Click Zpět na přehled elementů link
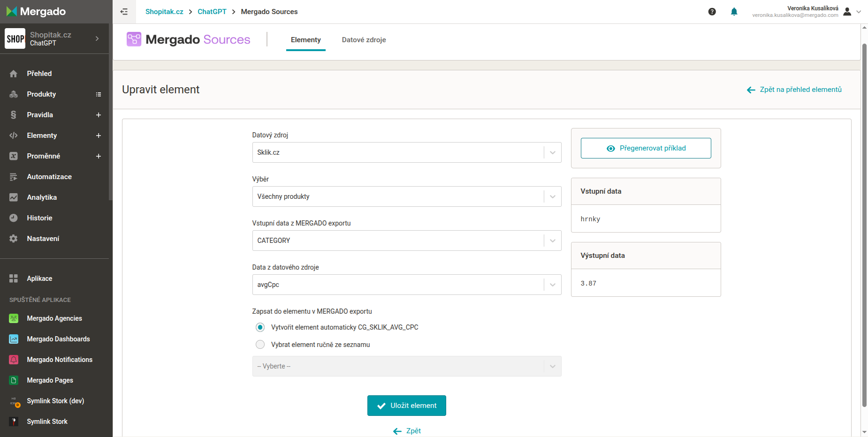The image size is (868, 437). [x=794, y=90]
